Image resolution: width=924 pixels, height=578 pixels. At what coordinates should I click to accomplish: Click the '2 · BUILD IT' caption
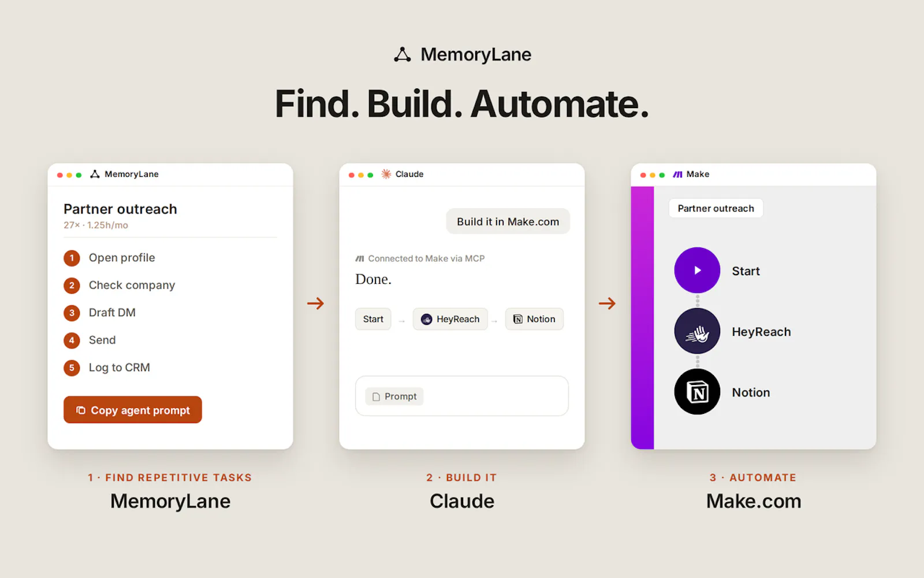[461, 477]
